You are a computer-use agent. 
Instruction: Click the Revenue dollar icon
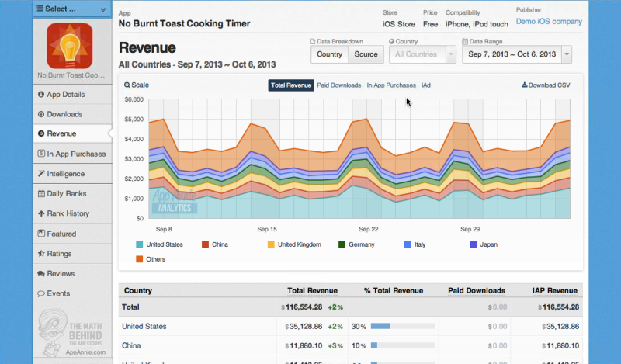coord(41,133)
